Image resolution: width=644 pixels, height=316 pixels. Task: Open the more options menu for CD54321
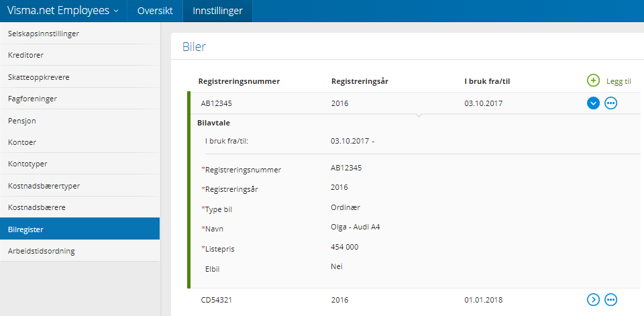(611, 300)
